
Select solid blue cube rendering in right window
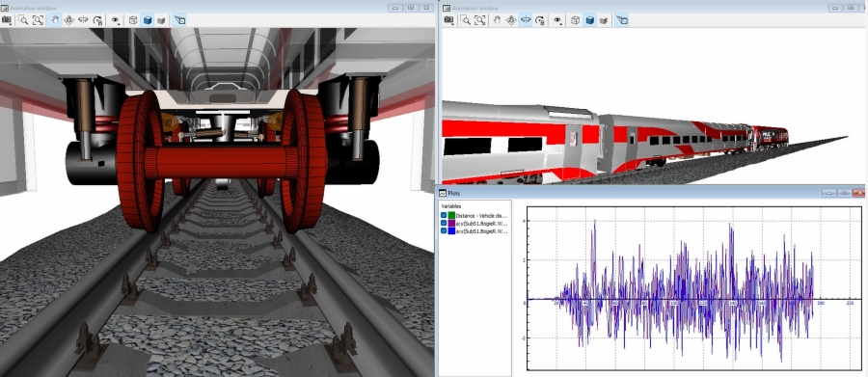(x=589, y=20)
